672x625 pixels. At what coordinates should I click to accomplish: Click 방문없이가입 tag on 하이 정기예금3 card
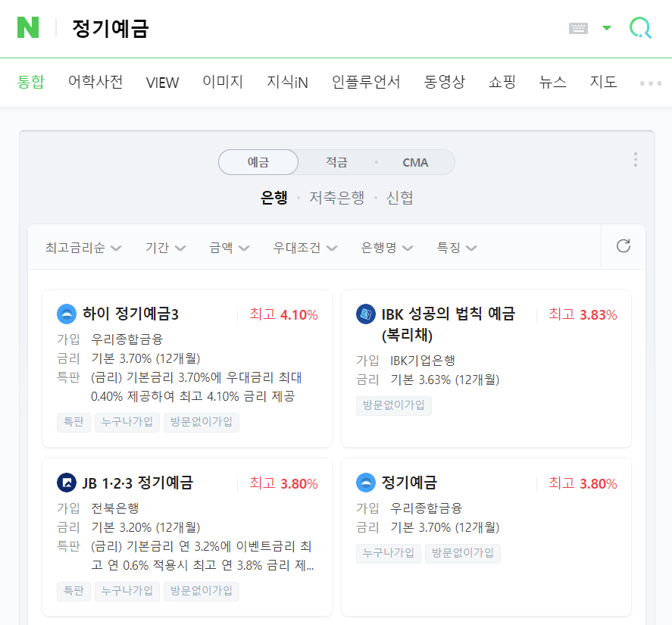tap(202, 422)
